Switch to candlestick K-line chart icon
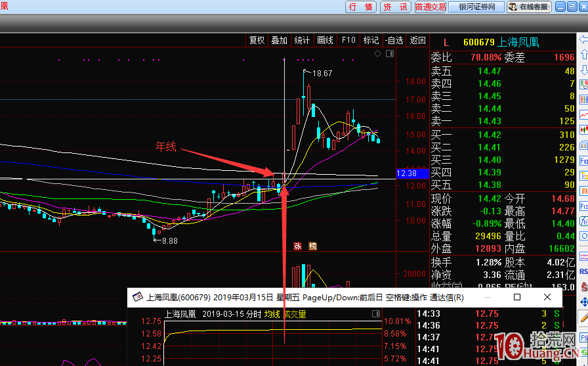This screenshot has width=588, height=366. pos(584,130)
